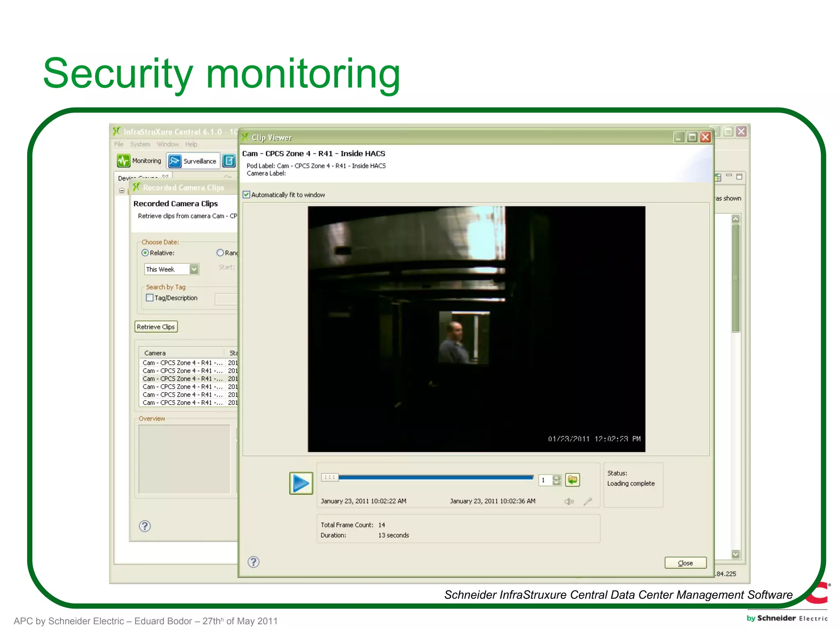Click the pencil tag icon
Viewport: 840px width, 630px height.
[588, 501]
